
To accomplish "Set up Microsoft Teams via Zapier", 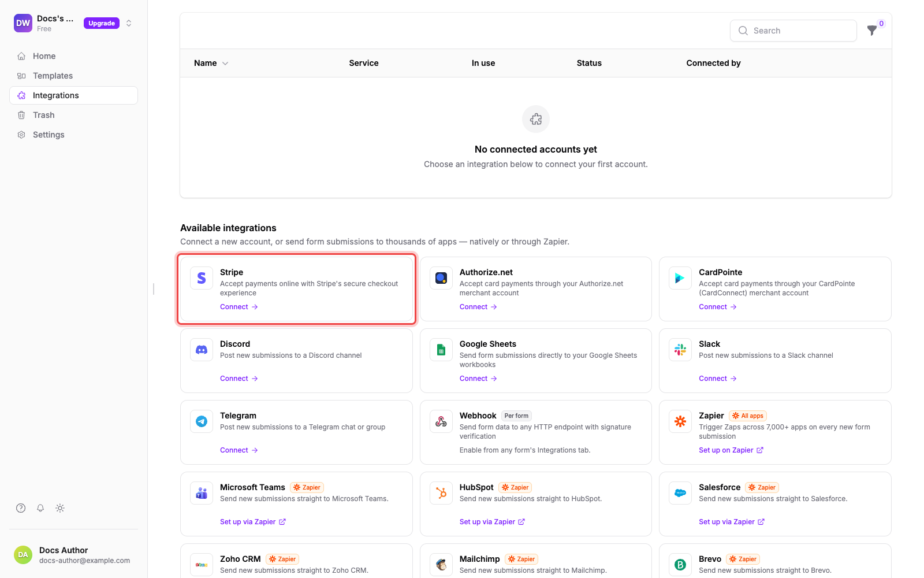I will pyautogui.click(x=253, y=522).
